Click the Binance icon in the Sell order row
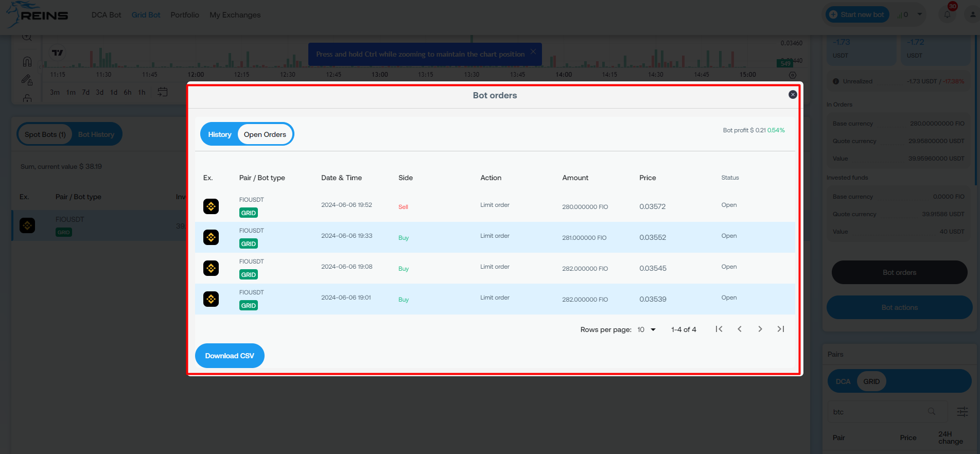 pyautogui.click(x=211, y=206)
